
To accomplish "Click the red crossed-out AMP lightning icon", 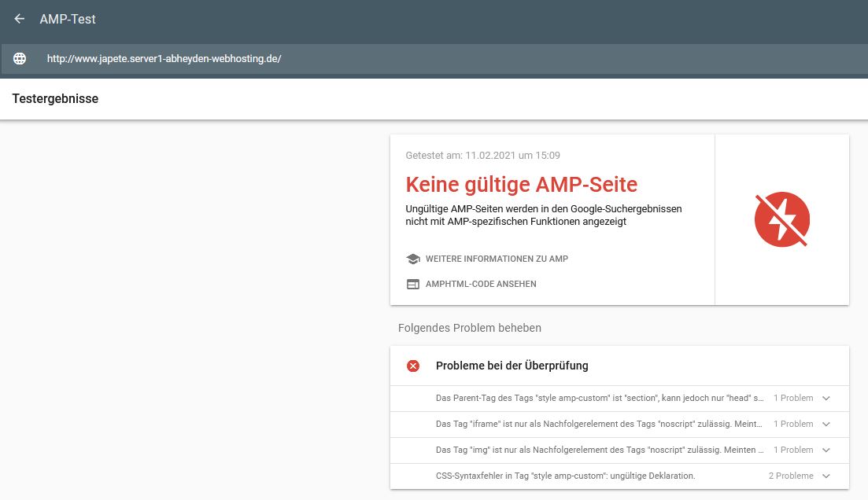I will pos(781,219).
